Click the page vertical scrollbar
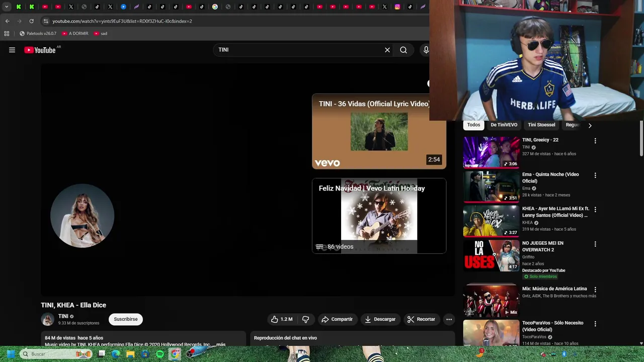Screen dimensions: 644x362 641,138
